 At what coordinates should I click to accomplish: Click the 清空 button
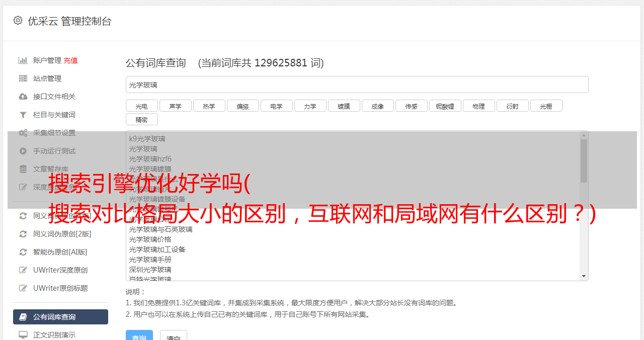174,336
